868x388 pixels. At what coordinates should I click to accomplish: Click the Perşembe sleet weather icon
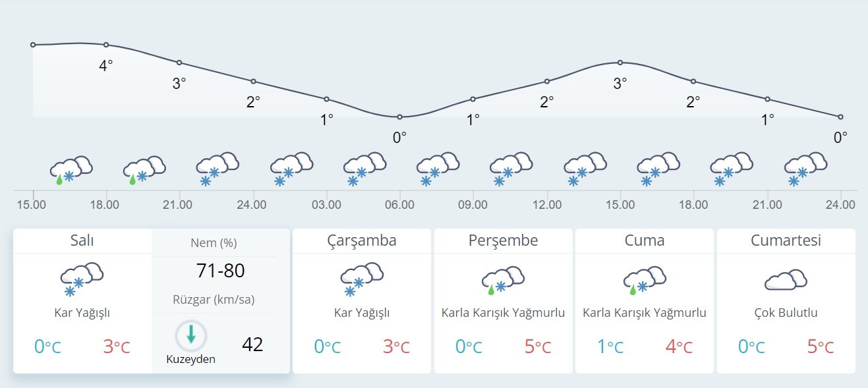pos(503,279)
